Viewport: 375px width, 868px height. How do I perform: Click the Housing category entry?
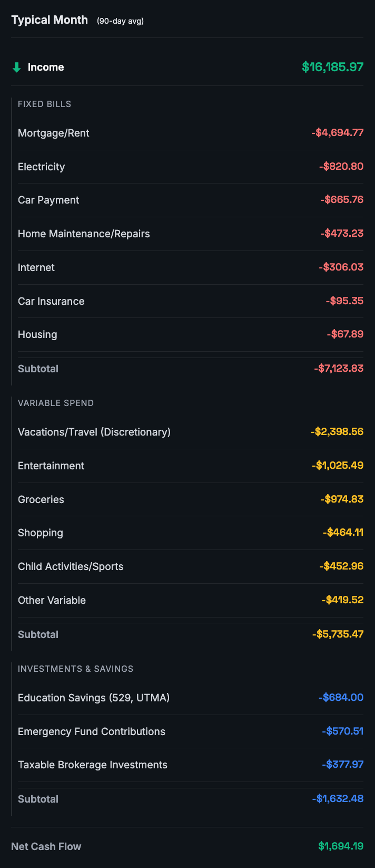click(x=37, y=334)
